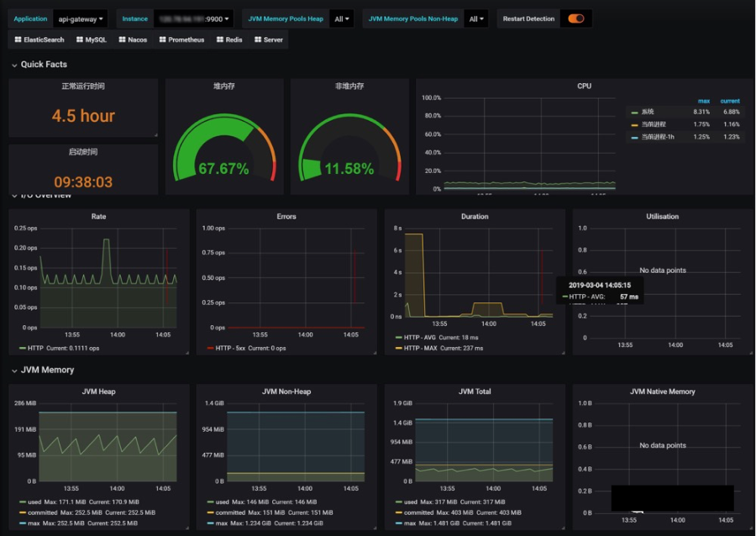Collapse the Quick Facts row

click(39, 64)
